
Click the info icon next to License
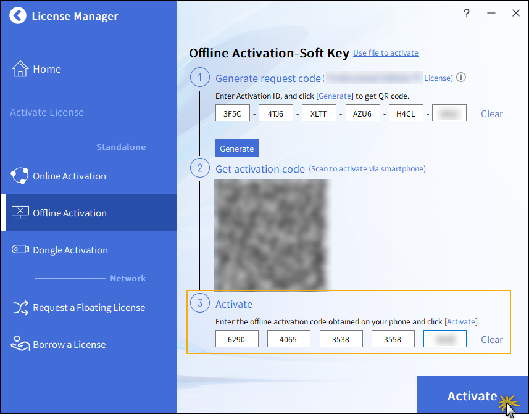(x=460, y=78)
